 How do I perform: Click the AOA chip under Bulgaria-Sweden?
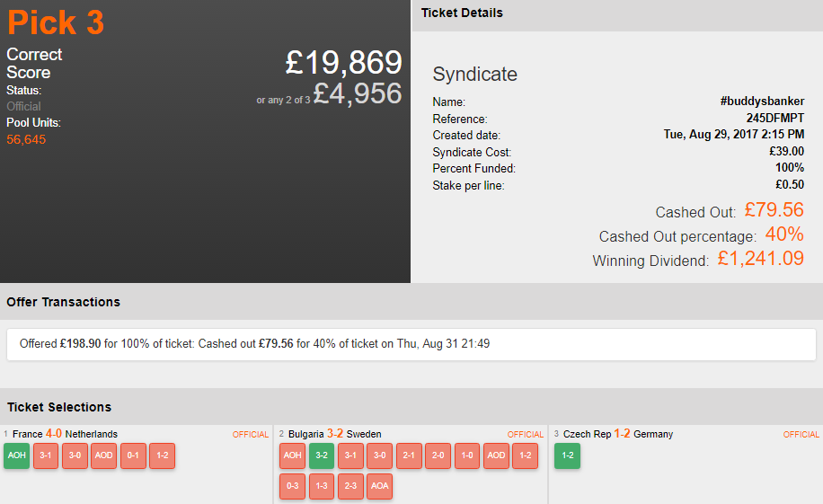tap(380, 486)
